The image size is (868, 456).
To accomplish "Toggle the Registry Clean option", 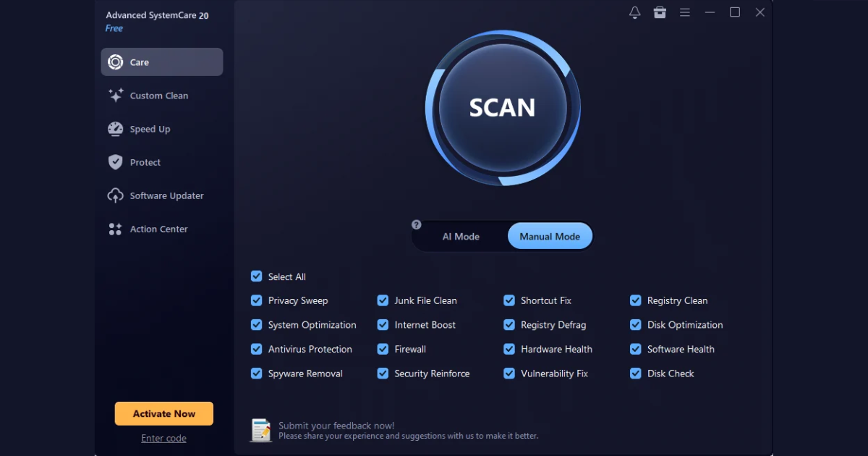I will coord(636,300).
